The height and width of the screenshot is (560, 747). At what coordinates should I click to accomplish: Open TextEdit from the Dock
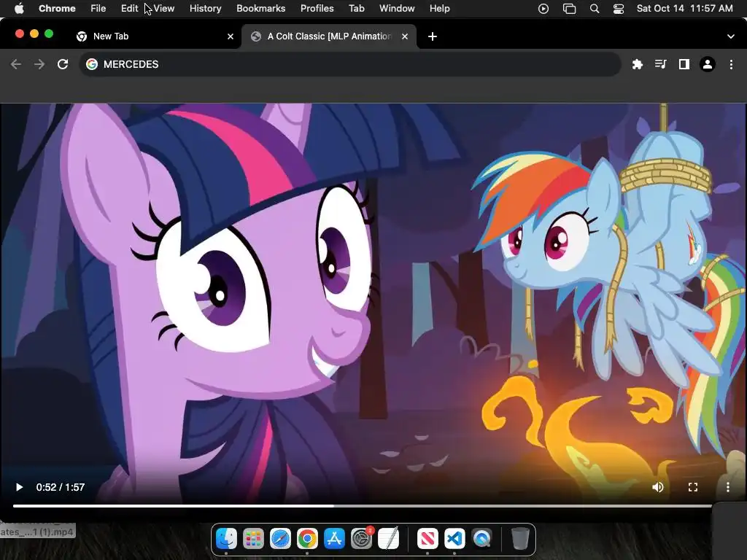389,539
